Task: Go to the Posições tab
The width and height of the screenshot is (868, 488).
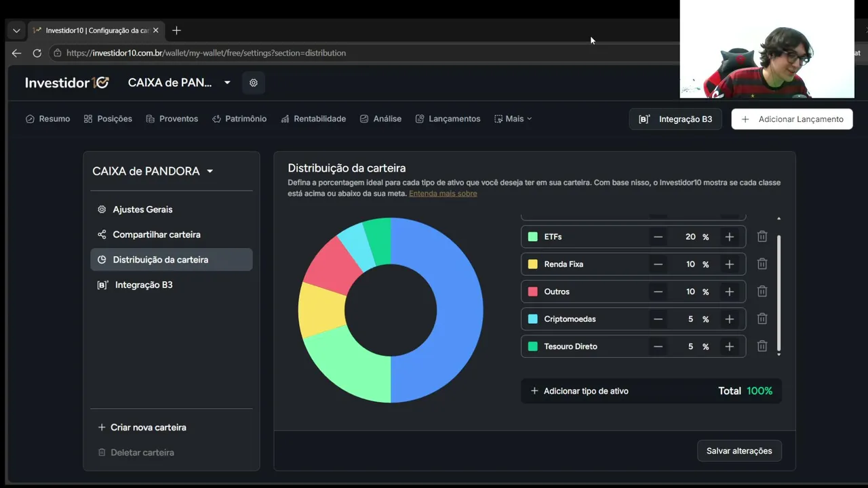Action: (x=108, y=119)
